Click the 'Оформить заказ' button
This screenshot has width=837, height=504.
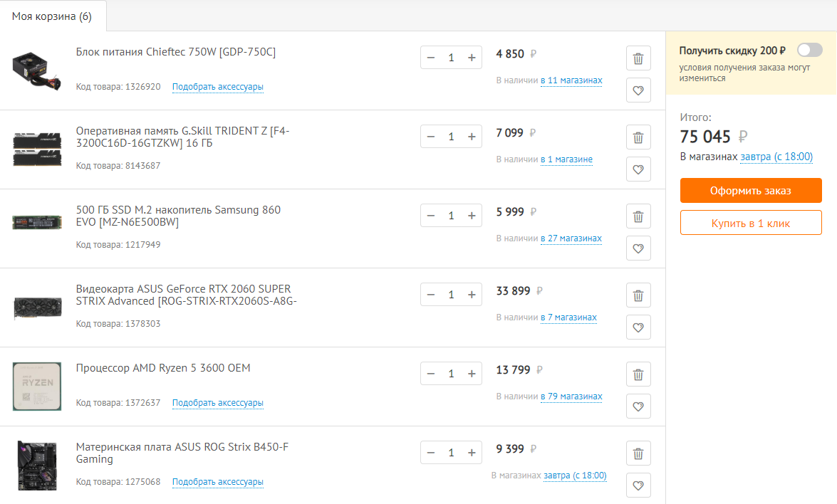(x=751, y=190)
